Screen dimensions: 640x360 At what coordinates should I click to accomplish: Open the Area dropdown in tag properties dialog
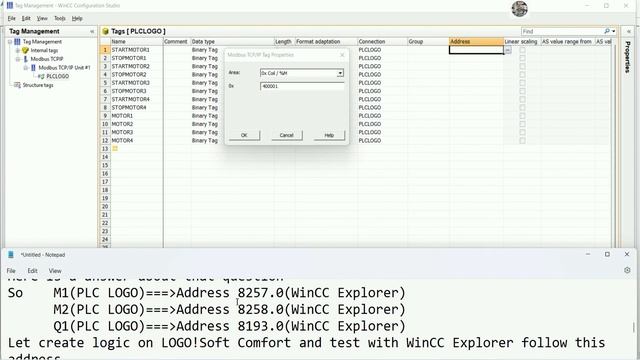click(x=340, y=73)
